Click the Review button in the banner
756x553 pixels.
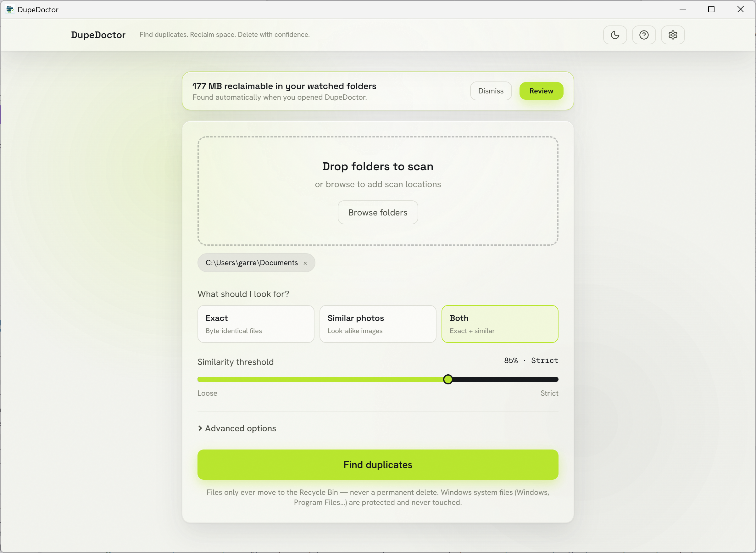click(x=541, y=91)
